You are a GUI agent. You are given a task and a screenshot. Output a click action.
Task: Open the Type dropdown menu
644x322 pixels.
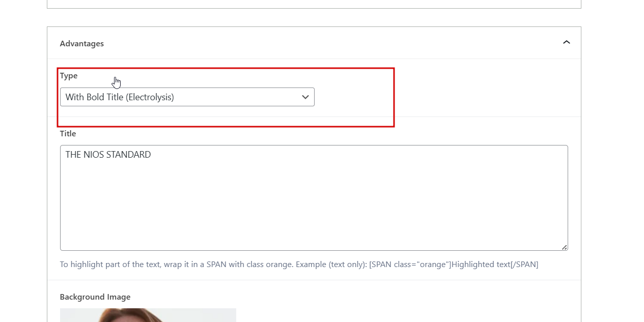(187, 97)
